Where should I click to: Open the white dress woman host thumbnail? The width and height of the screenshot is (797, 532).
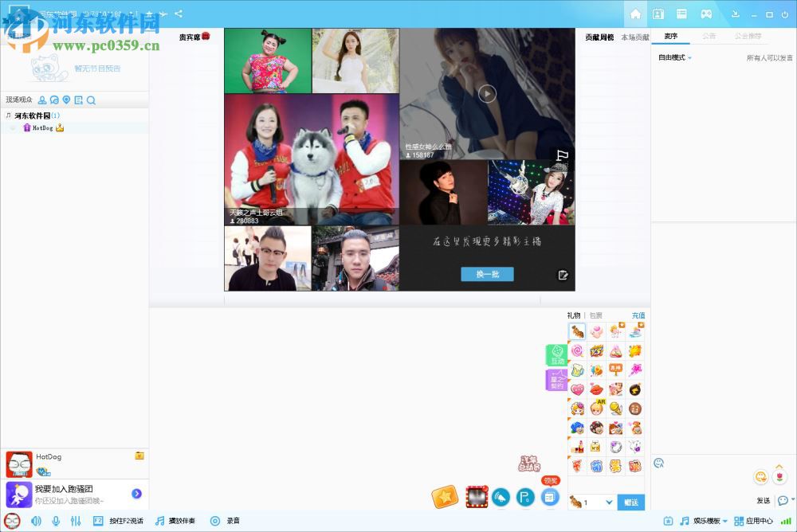pyautogui.click(x=355, y=61)
